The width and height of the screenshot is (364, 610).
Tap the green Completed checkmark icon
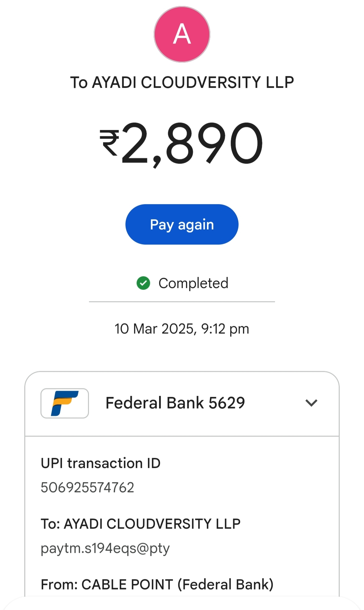143,283
